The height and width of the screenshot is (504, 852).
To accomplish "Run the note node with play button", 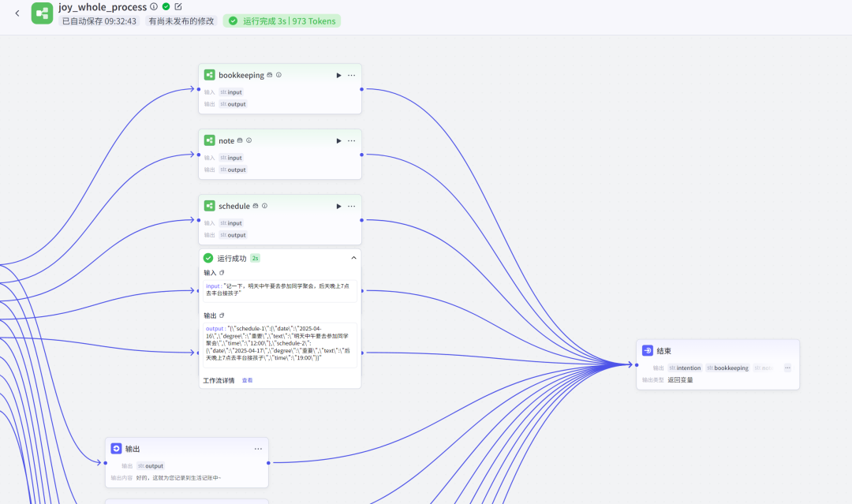I will [x=338, y=140].
